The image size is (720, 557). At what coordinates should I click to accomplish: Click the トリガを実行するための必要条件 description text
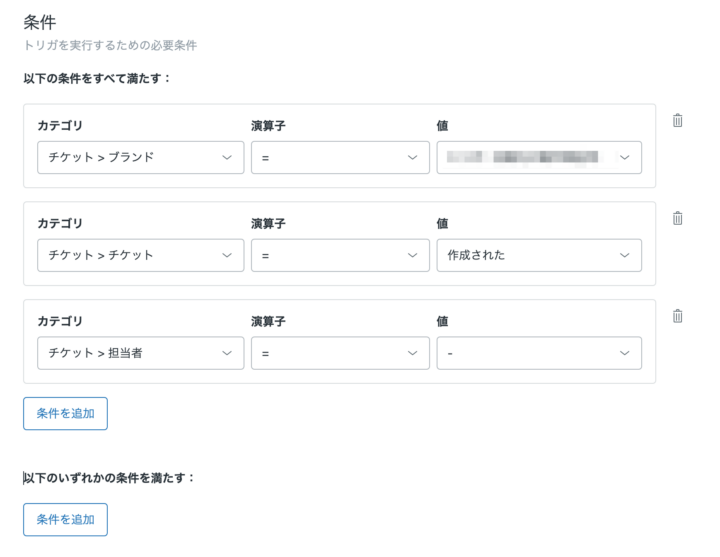[110, 46]
